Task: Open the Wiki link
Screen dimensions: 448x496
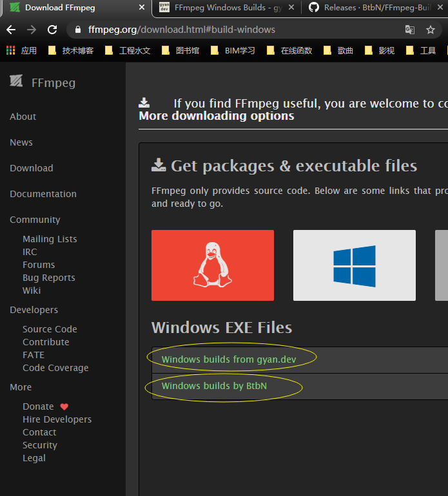Action: [32, 291]
